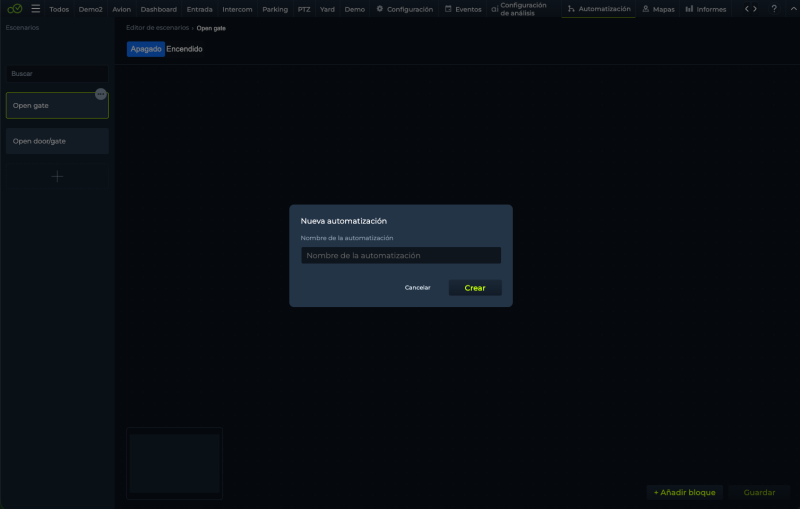The image size is (800, 509).
Task: Open the Demo tab
Action: [355, 9]
